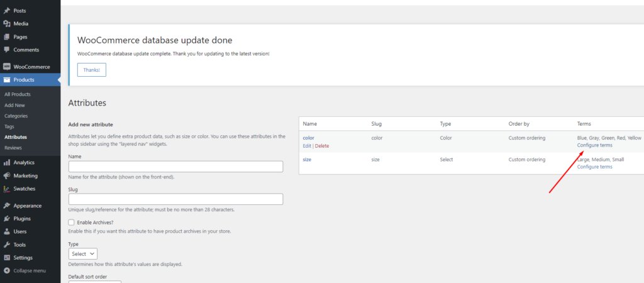This screenshot has height=283, width=644.
Task: Click the Order by column header
Action: (x=518, y=124)
